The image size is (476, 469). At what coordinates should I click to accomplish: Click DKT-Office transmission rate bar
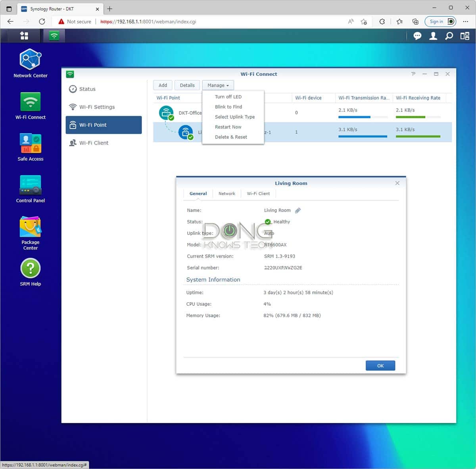tap(363, 117)
